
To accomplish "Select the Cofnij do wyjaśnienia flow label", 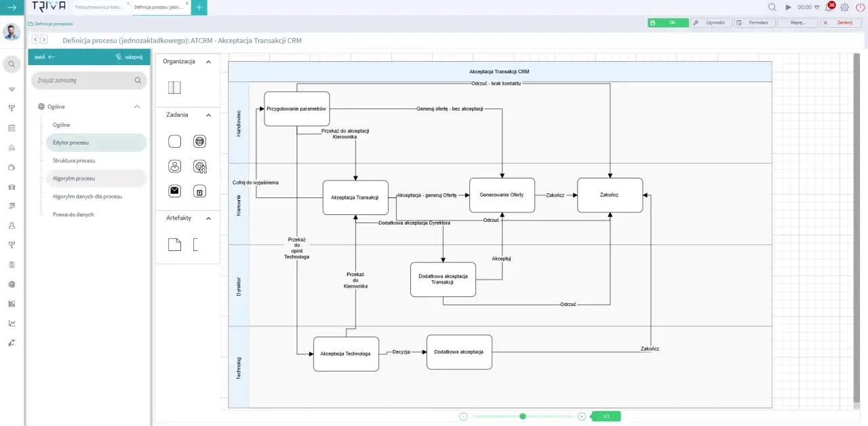I will 256,182.
